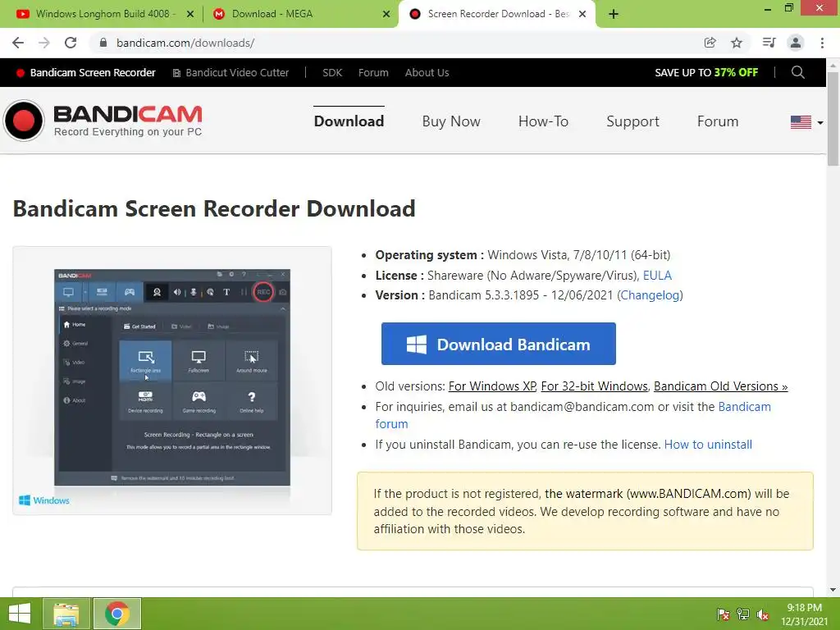Open the Changelog link
The image size is (840, 630).
click(650, 295)
